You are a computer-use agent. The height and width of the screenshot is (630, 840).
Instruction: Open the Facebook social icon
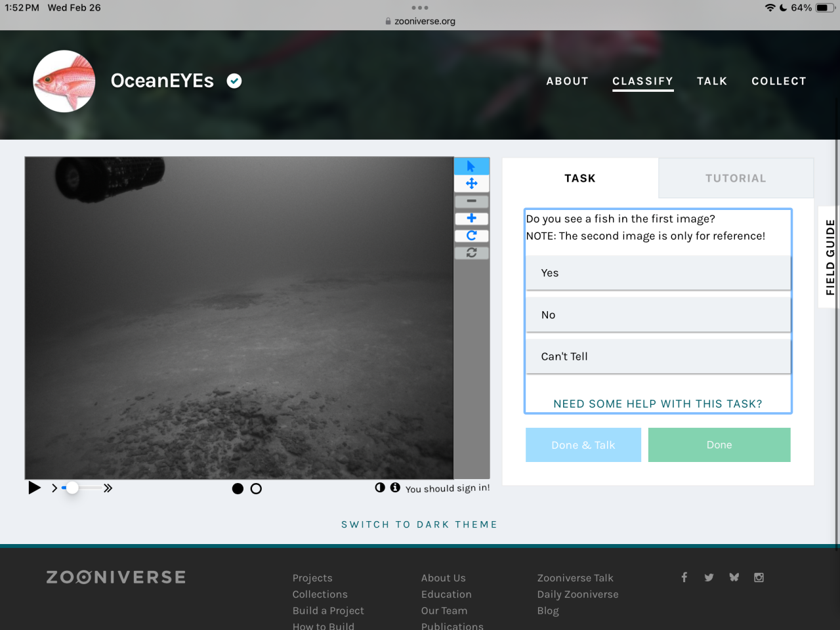[x=684, y=577]
